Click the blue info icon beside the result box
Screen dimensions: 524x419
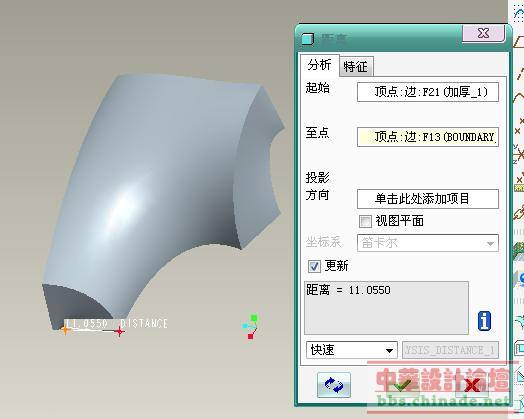click(484, 321)
